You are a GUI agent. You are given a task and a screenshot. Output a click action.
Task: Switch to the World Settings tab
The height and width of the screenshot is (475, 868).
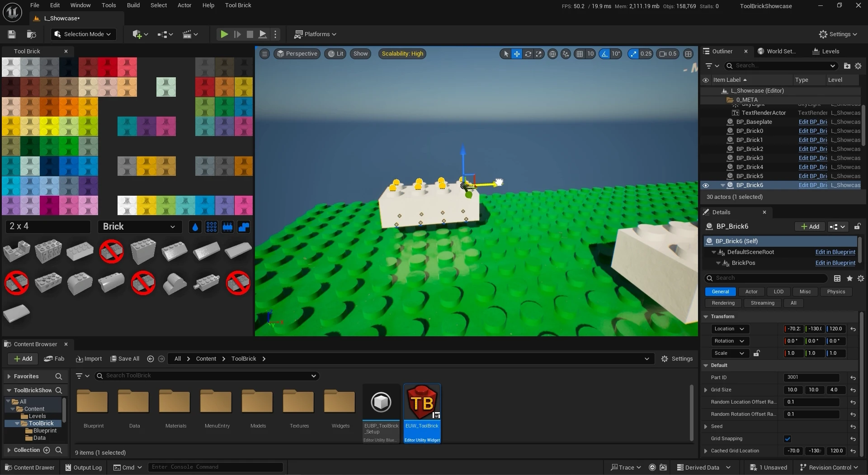pos(777,52)
